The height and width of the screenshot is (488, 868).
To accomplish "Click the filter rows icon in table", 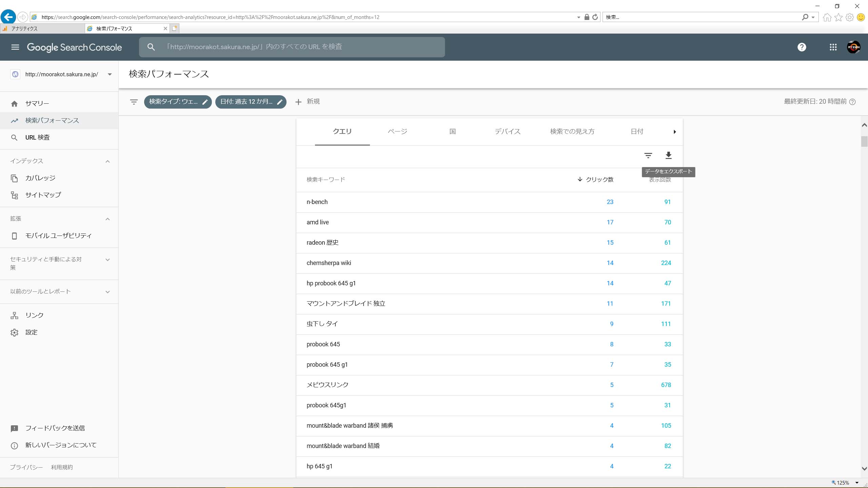I will (648, 155).
